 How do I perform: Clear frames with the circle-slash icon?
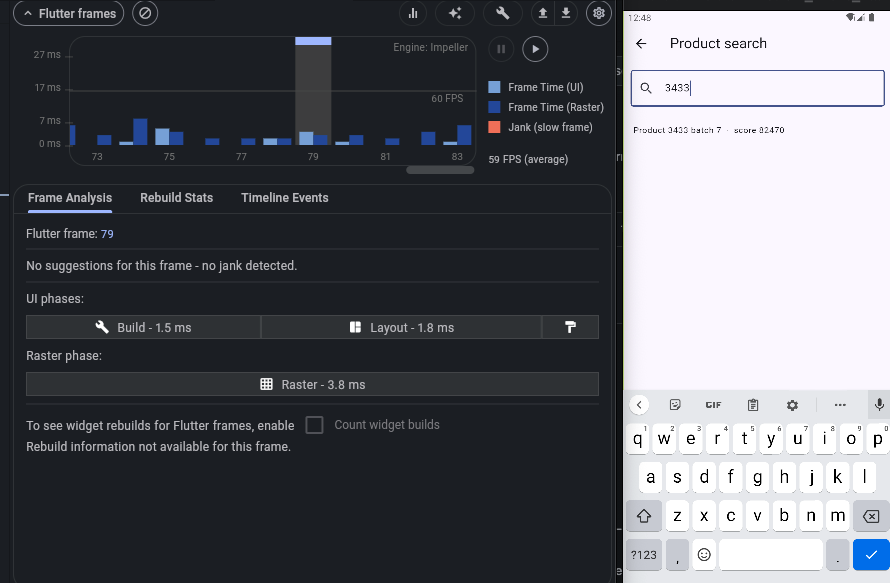(145, 13)
